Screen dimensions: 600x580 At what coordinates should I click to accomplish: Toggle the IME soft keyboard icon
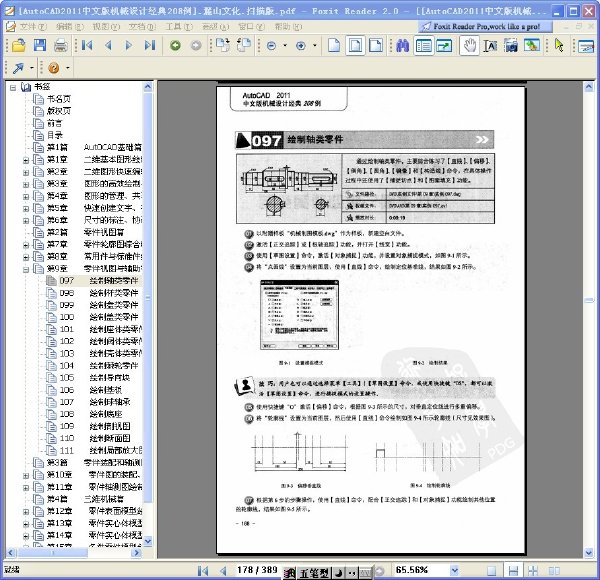point(365,573)
